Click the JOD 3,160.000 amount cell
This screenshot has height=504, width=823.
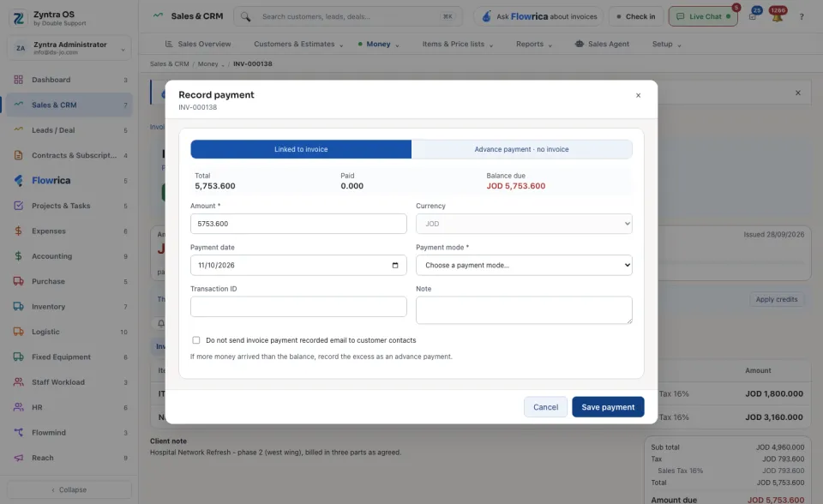tap(774, 417)
